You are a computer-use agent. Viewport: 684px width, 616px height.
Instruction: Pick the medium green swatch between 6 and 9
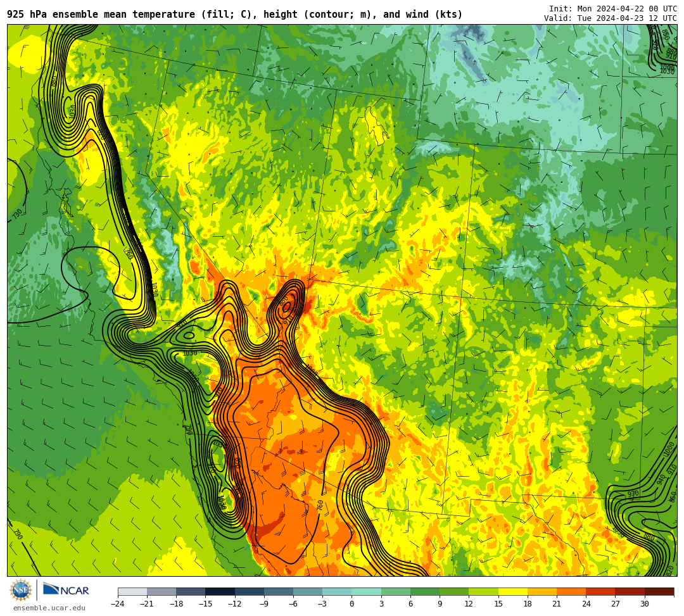tap(425, 591)
